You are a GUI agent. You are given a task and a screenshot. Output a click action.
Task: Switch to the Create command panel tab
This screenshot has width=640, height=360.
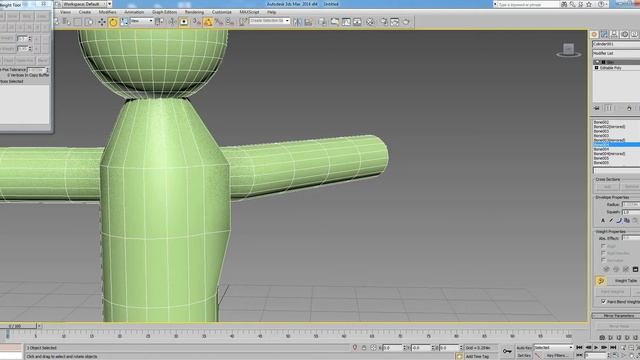[x=594, y=34]
